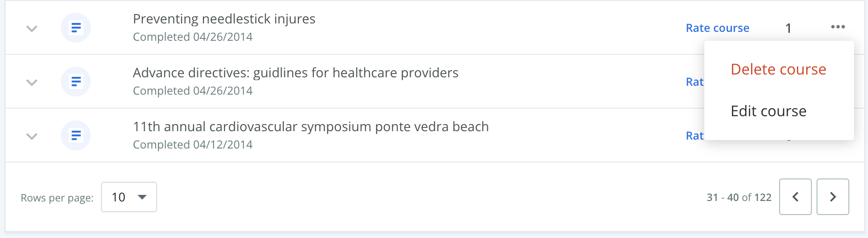Screen dimensions: 868x238
Task: Click the course icon for Advance directives
Action: click(76, 82)
